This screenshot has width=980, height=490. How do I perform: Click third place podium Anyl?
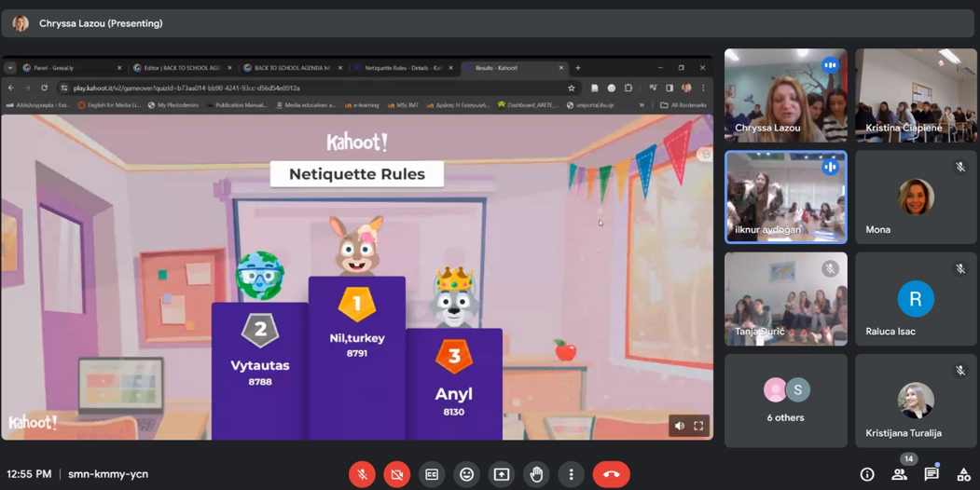(x=454, y=384)
